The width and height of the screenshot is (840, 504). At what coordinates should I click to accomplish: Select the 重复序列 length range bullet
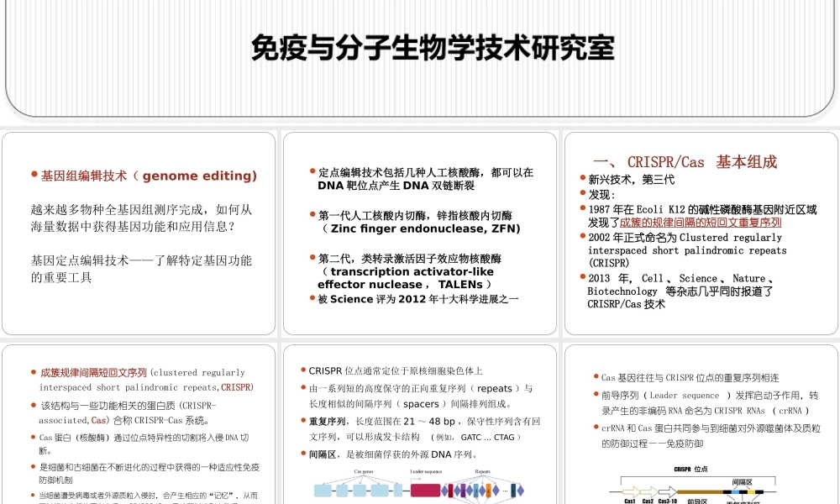coord(424,428)
